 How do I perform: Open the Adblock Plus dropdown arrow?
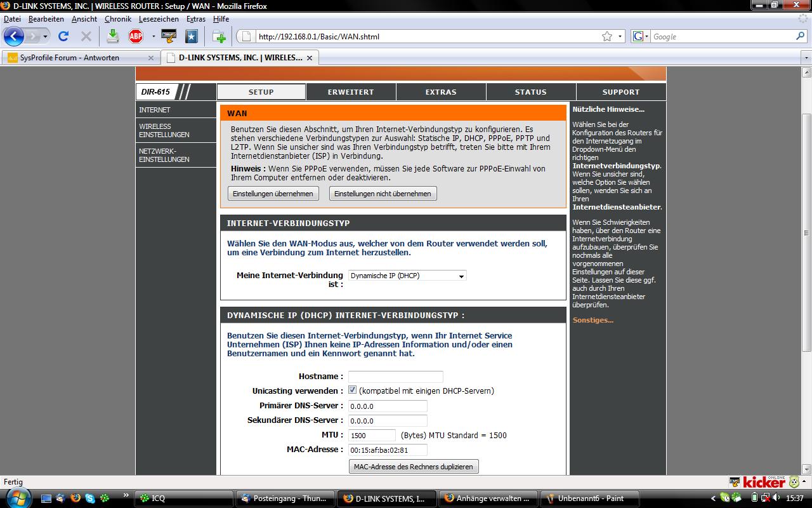[x=154, y=37]
